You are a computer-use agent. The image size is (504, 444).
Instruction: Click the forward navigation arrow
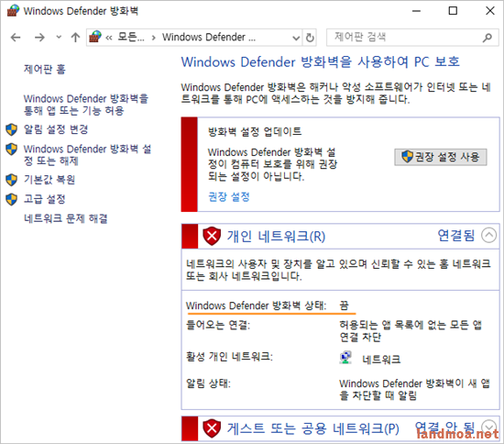(x=39, y=38)
